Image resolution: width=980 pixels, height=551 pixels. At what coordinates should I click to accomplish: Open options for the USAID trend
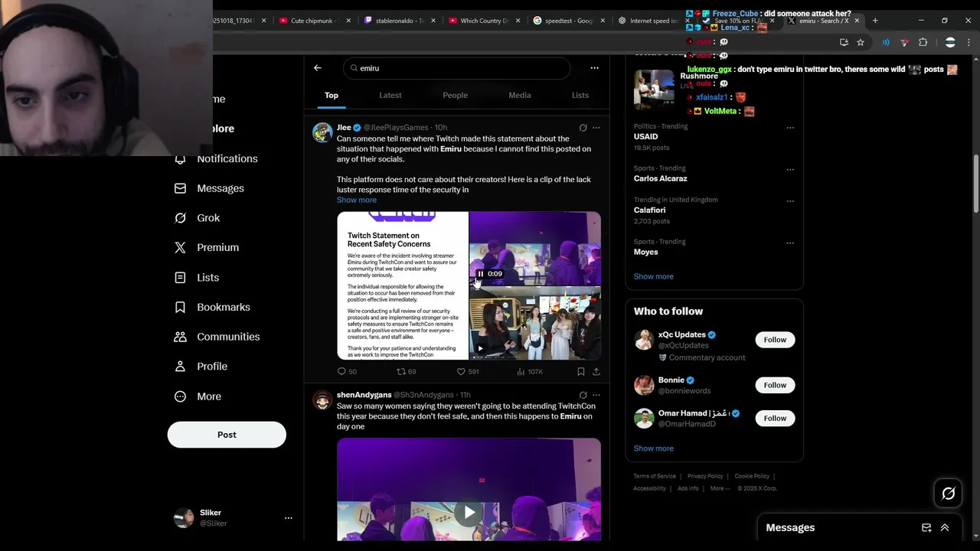pos(790,128)
